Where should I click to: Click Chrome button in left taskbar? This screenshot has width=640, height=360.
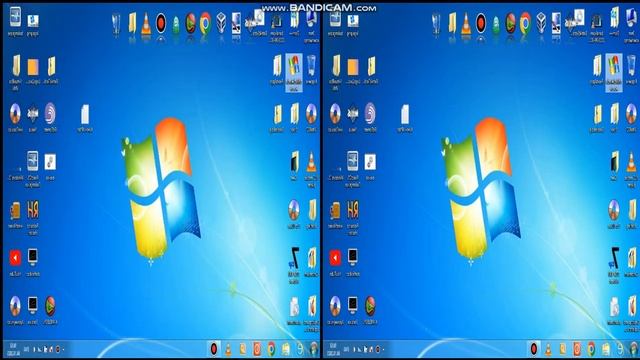pos(271,349)
